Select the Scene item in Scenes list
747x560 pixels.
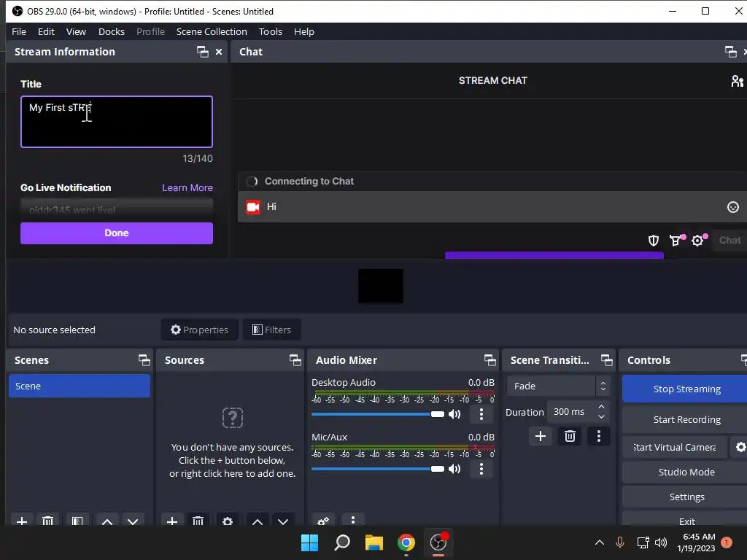tap(80, 386)
